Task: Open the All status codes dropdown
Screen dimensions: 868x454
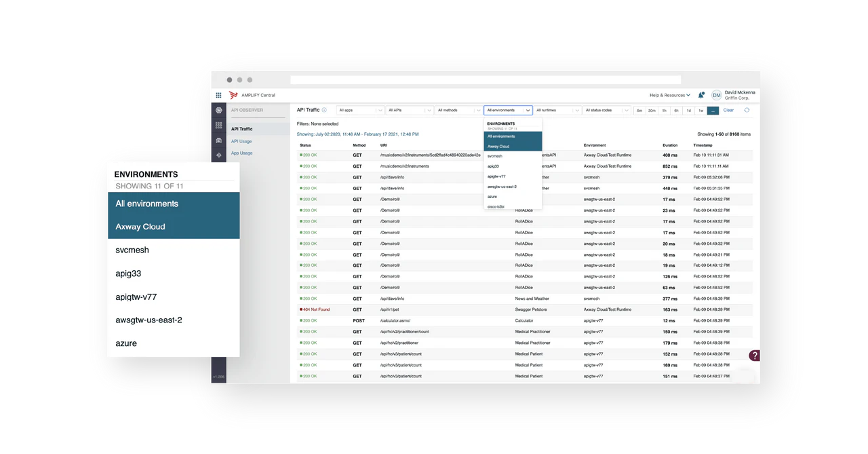Action: tap(607, 110)
